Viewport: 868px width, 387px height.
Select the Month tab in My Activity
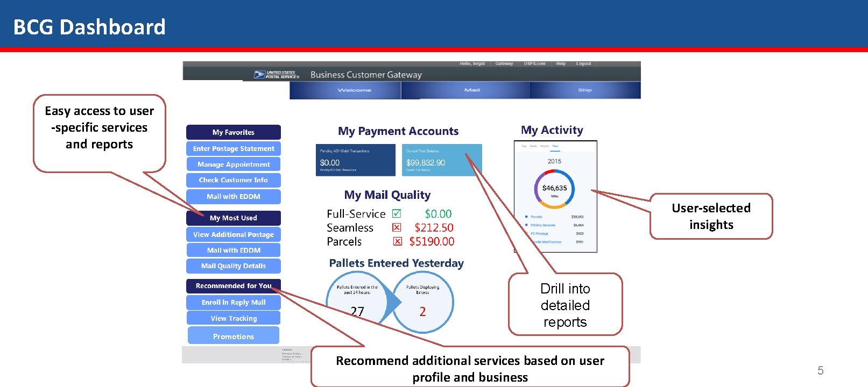click(x=545, y=146)
